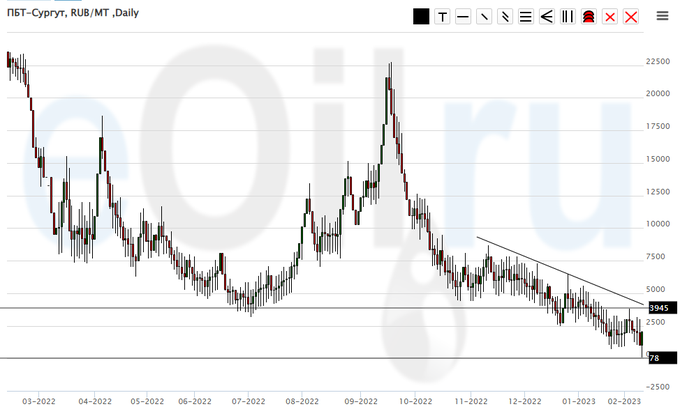Select the vertical lines tool
Viewport: 680px width, 409px height.
coord(568,16)
